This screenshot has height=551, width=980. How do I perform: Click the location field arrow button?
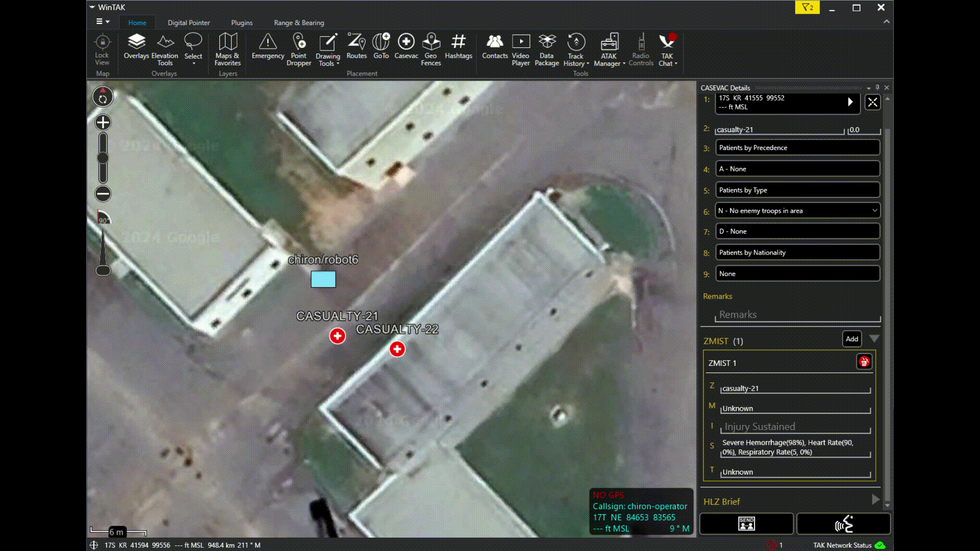coord(850,102)
